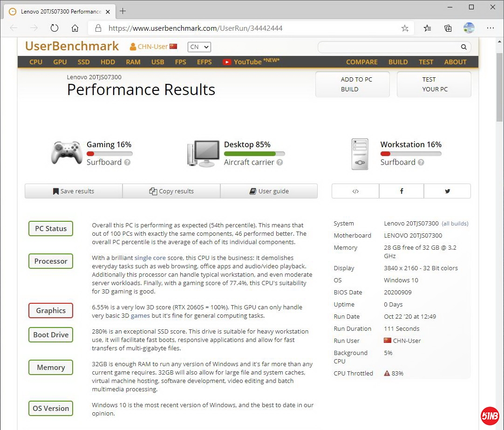This screenshot has height=430, width=504.
Task: Open the HDD menu item
Action: [108, 62]
